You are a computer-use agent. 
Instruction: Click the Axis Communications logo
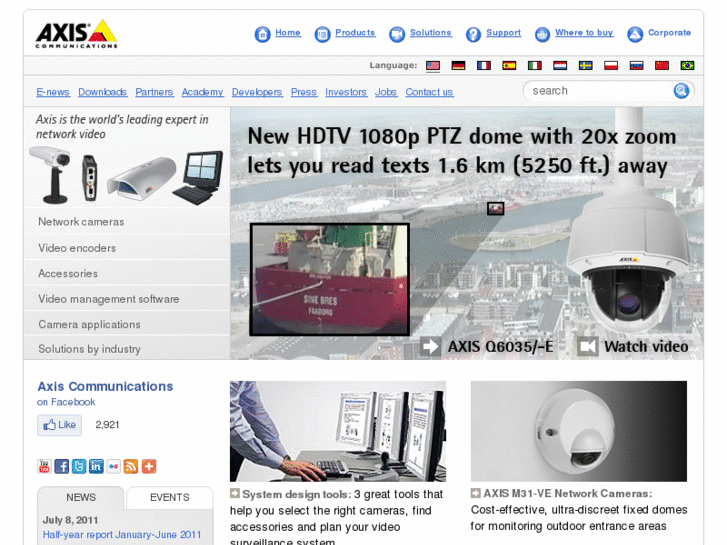77,33
